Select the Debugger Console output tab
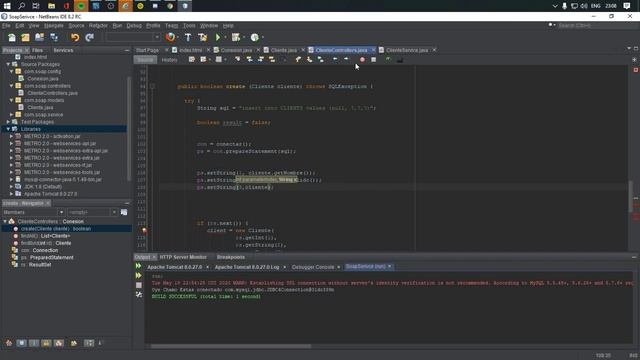The width and height of the screenshot is (640, 360). point(313,267)
